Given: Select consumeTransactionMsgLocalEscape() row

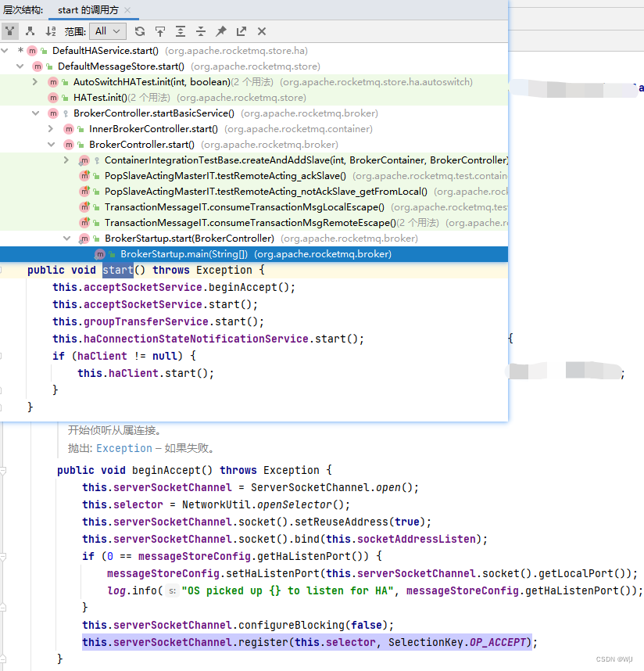Looking at the screenshot, I should [254, 207].
